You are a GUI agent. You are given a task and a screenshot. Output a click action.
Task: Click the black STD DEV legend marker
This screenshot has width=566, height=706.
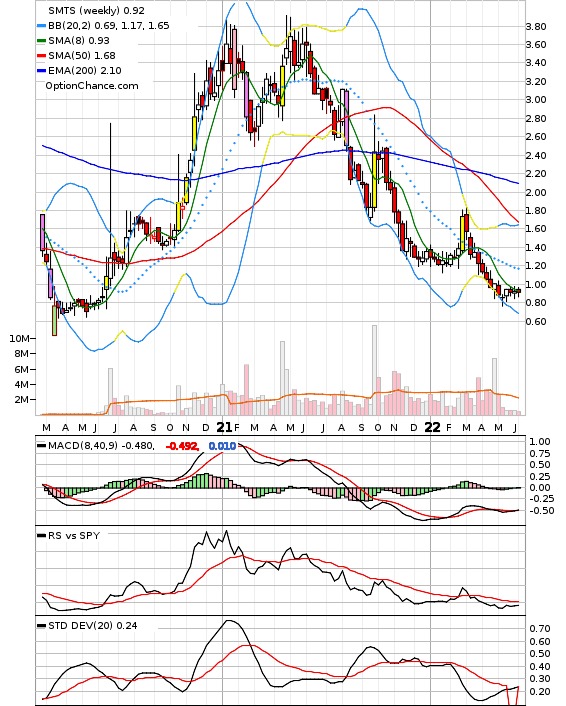(41, 625)
